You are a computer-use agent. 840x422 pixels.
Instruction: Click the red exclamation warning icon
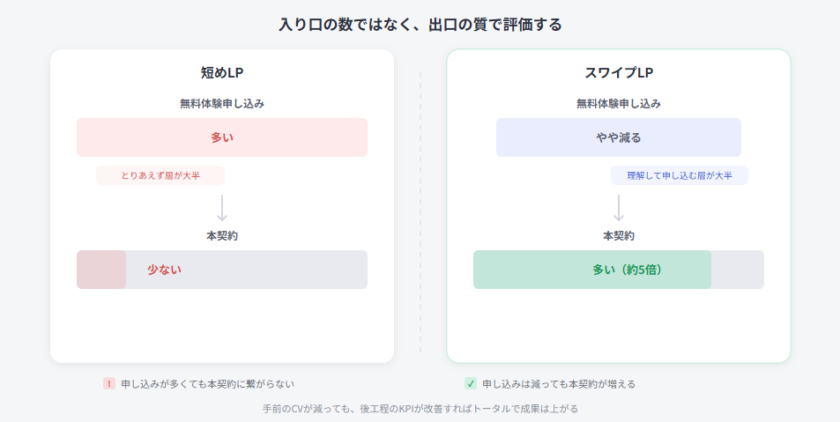109,383
